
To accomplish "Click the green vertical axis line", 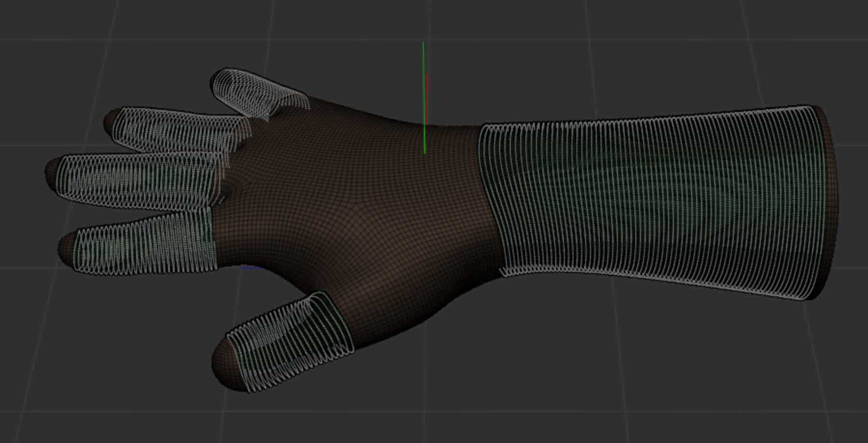I will [x=424, y=98].
